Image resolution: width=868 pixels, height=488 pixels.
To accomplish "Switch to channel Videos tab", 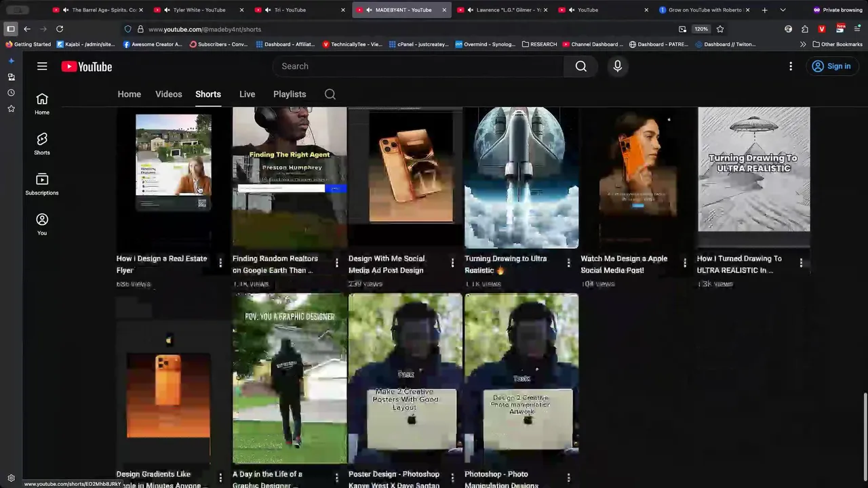I will pyautogui.click(x=169, y=94).
